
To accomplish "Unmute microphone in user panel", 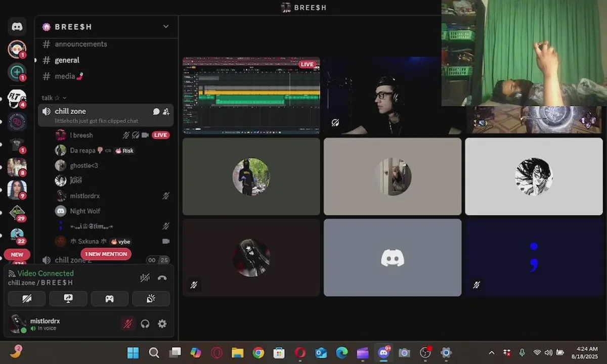I will [128, 324].
